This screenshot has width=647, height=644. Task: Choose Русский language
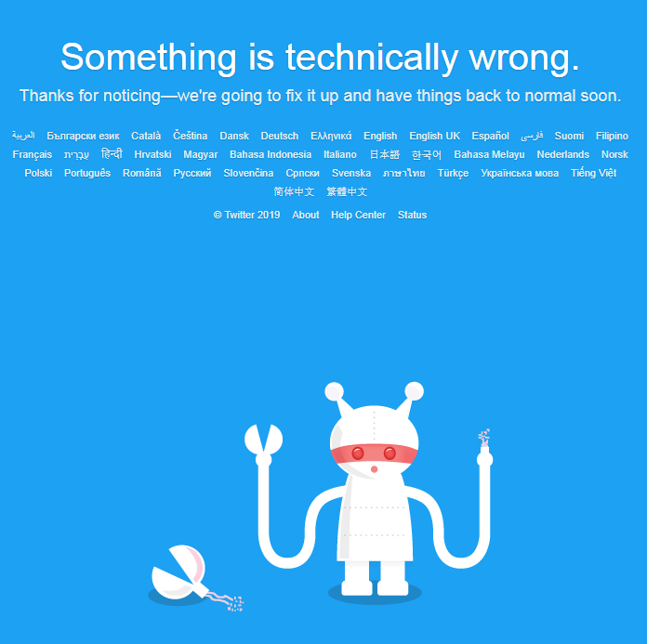tap(192, 173)
